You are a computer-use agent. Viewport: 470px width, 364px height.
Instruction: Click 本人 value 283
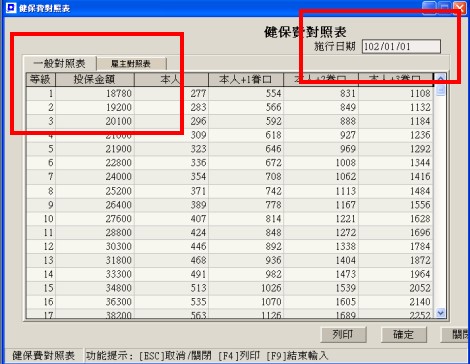pos(171,107)
